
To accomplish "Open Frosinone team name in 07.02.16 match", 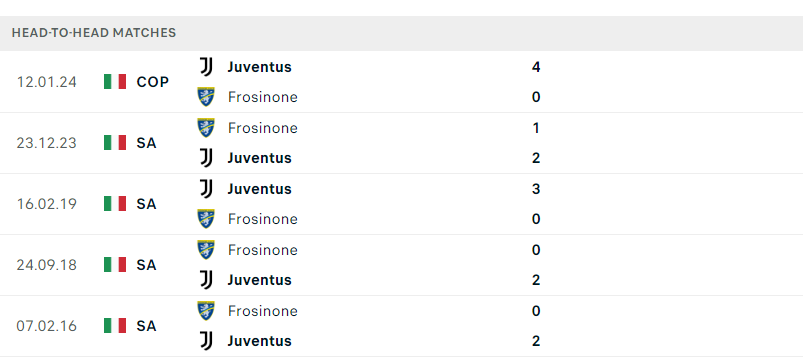I will point(263,311).
